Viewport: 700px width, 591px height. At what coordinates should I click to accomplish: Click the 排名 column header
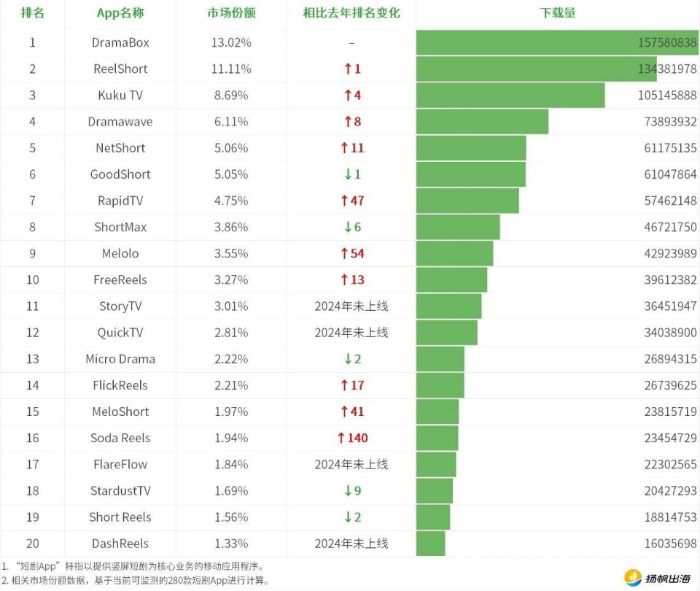tap(33, 13)
